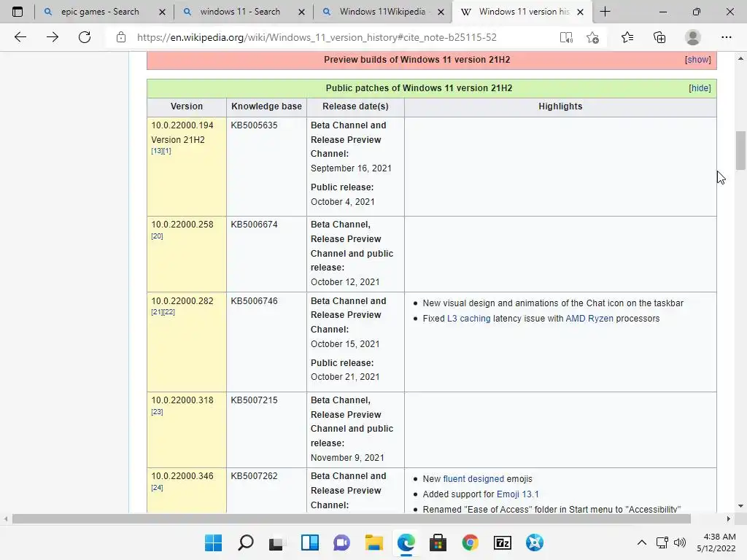747x560 pixels.
Task: Close the windows 11 Search tab
Action: click(x=301, y=12)
